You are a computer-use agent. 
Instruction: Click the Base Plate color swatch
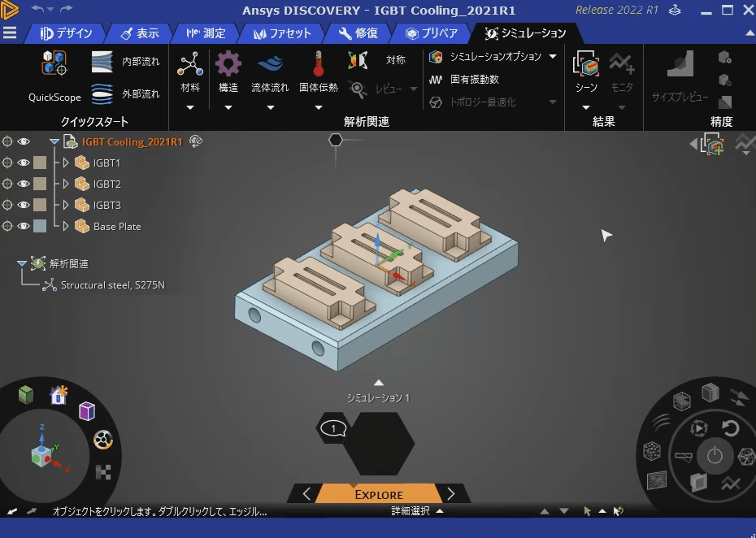click(40, 226)
